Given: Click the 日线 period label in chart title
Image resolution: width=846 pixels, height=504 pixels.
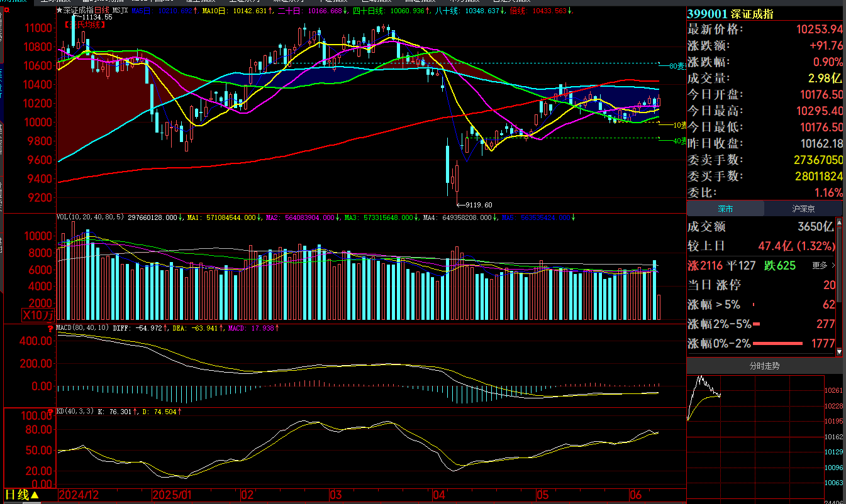Looking at the screenshot, I should [x=103, y=11].
